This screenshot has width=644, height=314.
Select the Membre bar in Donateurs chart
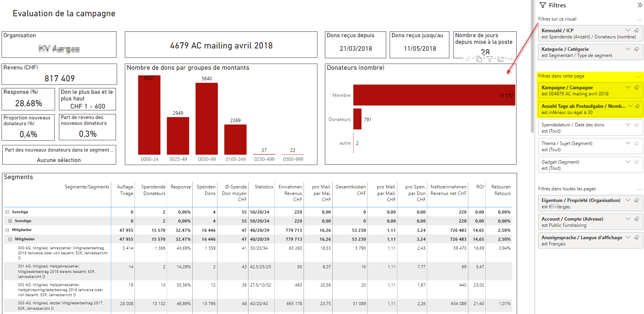coord(434,95)
